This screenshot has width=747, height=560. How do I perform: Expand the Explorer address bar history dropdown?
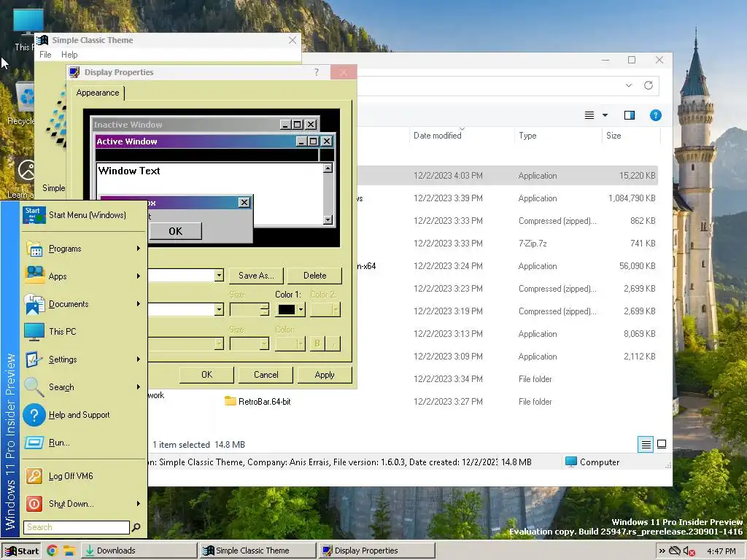[629, 85]
